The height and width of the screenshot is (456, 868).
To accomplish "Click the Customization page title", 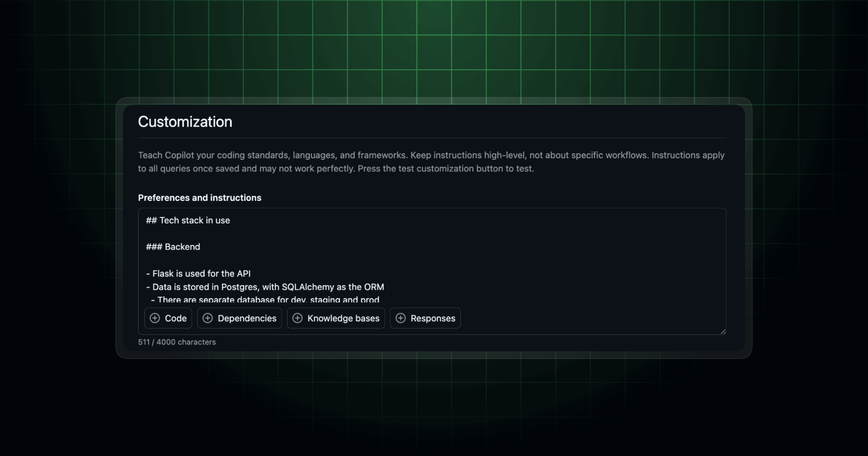I will (185, 122).
